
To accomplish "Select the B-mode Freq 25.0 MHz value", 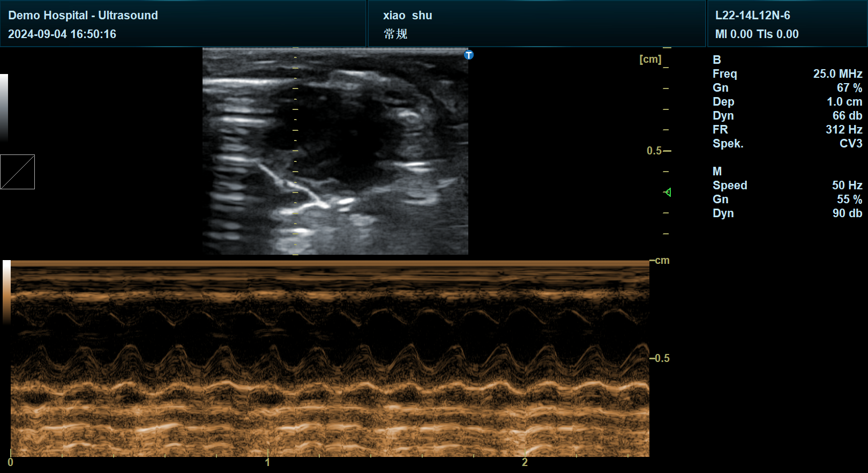I will tap(837, 74).
